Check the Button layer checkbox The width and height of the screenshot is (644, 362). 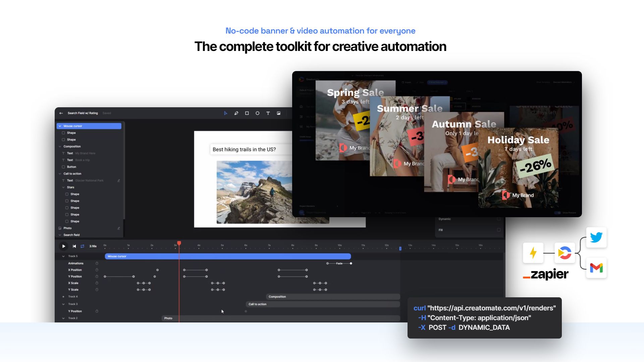click(63, 167)
